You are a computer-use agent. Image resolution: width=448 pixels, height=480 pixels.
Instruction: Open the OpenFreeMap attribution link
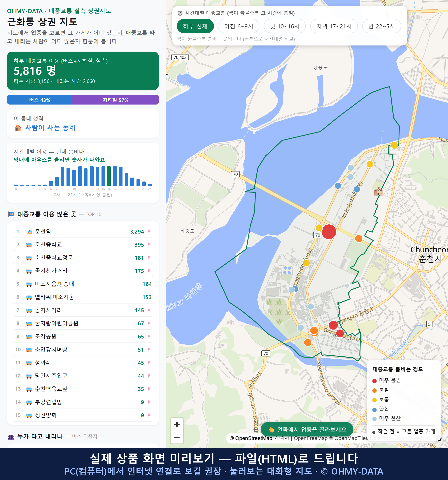tap(311, 438)
